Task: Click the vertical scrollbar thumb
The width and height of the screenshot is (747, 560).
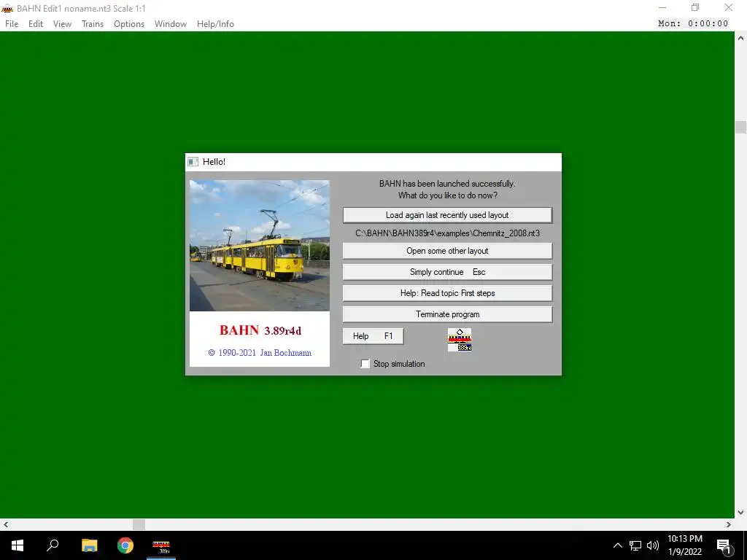Action: click(x=740, y=127)
